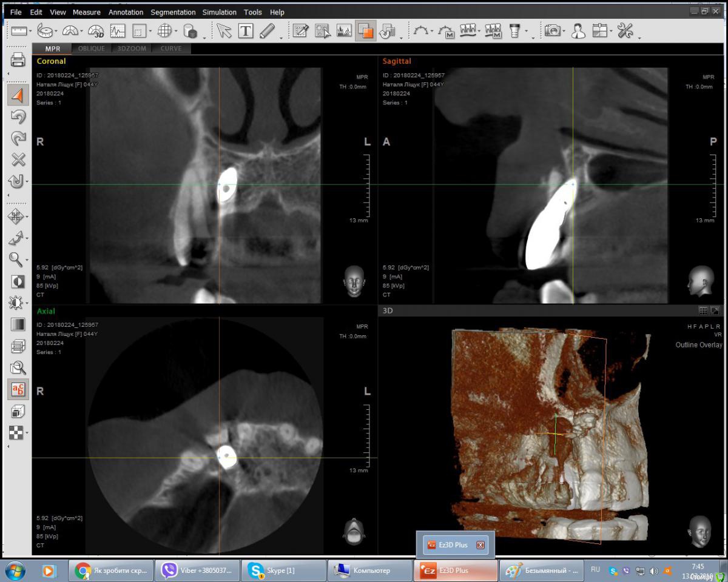Select the pencil draw tool in toolbar
The image size is (728, 582).
(267, 31)
